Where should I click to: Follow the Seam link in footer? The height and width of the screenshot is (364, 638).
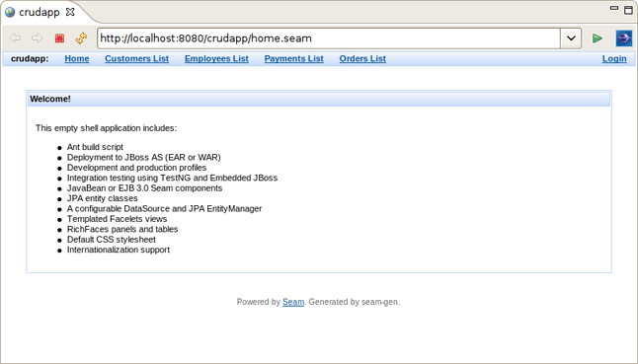(x=293, y=302)
